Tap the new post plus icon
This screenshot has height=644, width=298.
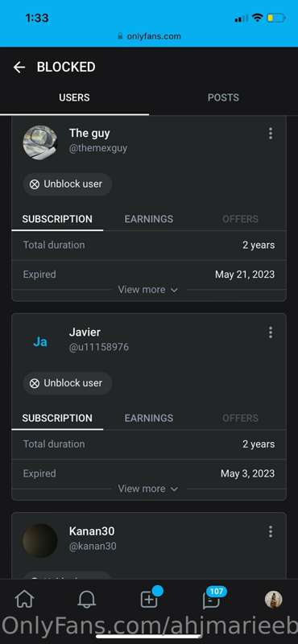(x=149, y=600)
